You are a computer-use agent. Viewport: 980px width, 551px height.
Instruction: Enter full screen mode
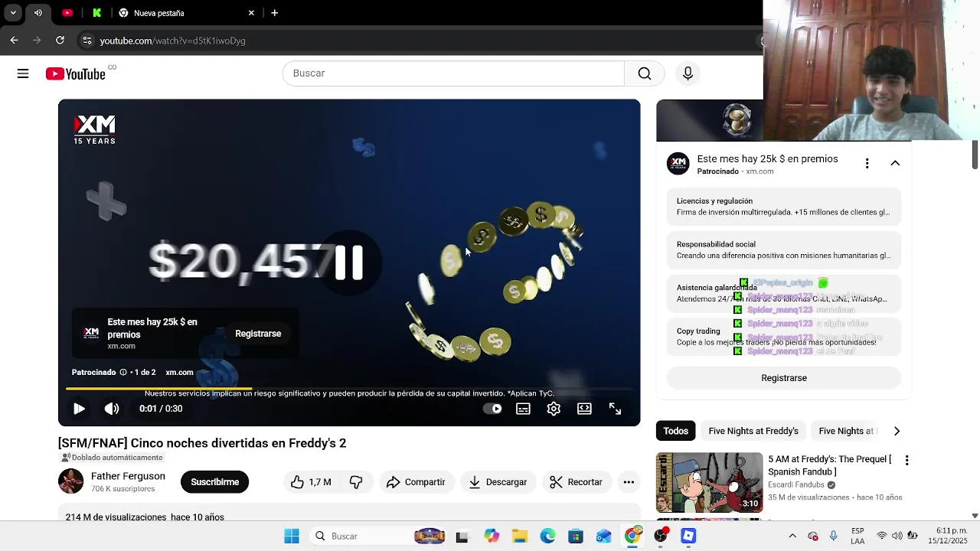point(615,409)
